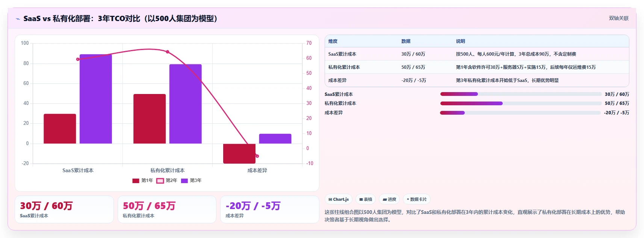The width and height of the screenshot is (644, 238).
Task: Click the line point above 私有化累计成本
Action: pyautogui.click(x=168, y=52)
